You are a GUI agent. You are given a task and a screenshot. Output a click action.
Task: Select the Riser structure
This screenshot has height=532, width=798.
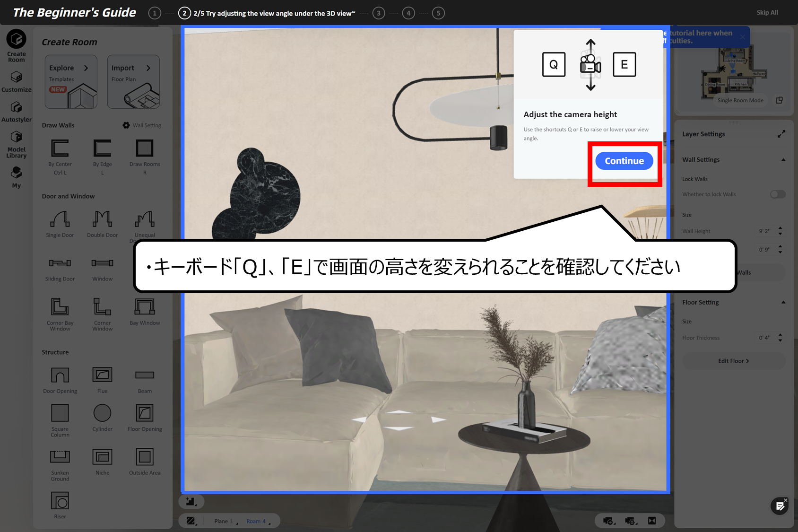point(60,506)
